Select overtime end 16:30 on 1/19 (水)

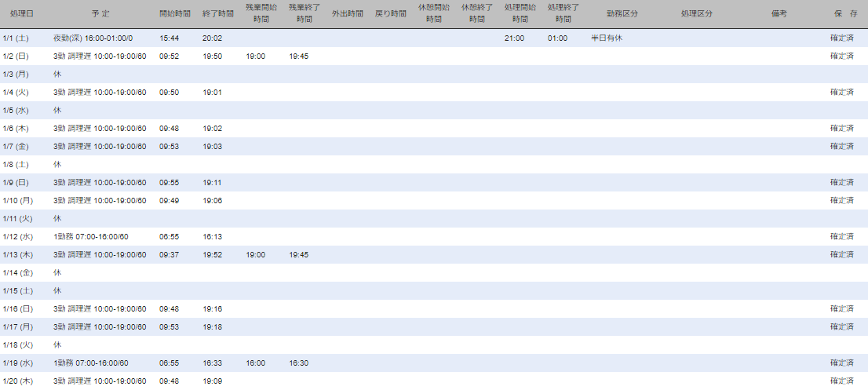pyautogui.click(x=299, y=363)
